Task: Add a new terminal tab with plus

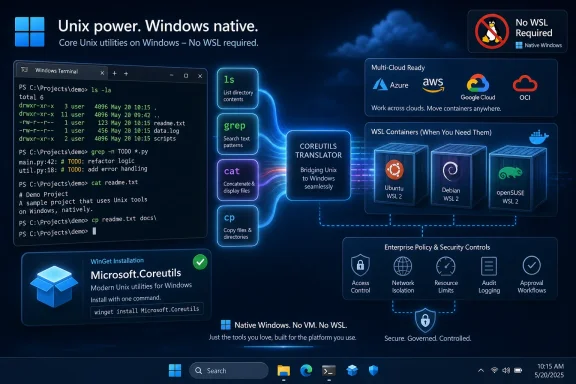Action: click(115, 73)
